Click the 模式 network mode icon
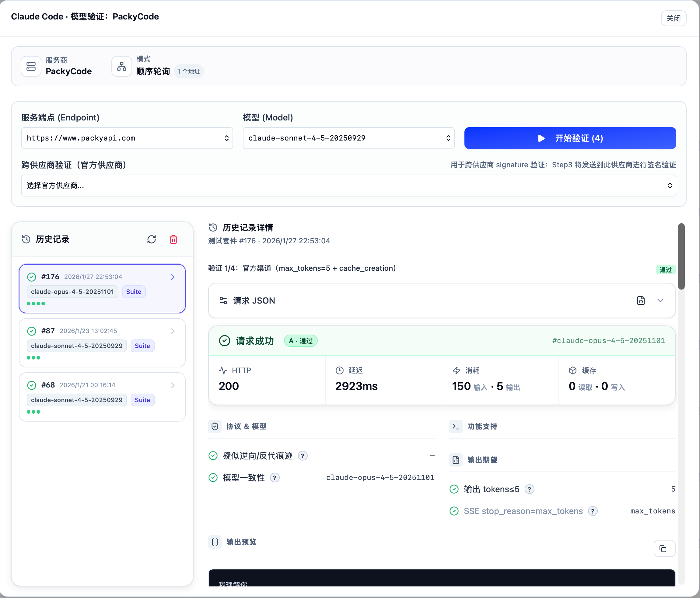The height and width of the screenshot is (598, 700). point(122,67)
